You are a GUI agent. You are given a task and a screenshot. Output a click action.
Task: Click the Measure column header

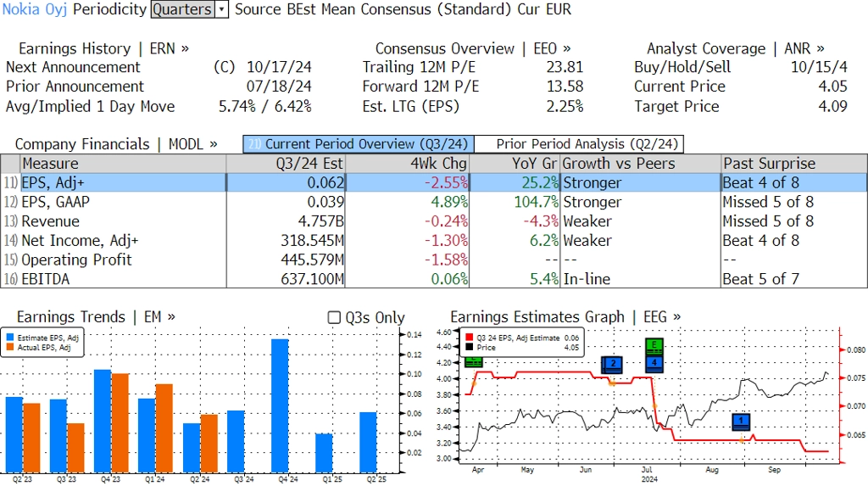(123, 164)
